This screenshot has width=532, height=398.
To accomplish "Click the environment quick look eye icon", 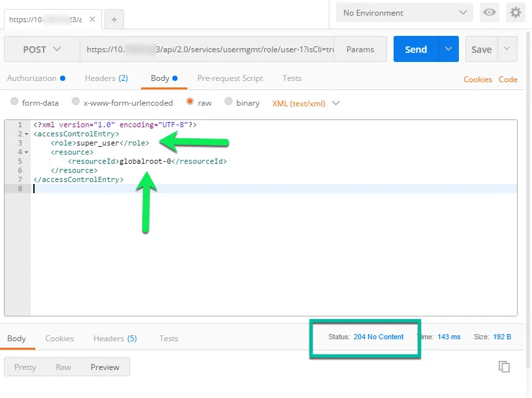I will click(488, 12).
